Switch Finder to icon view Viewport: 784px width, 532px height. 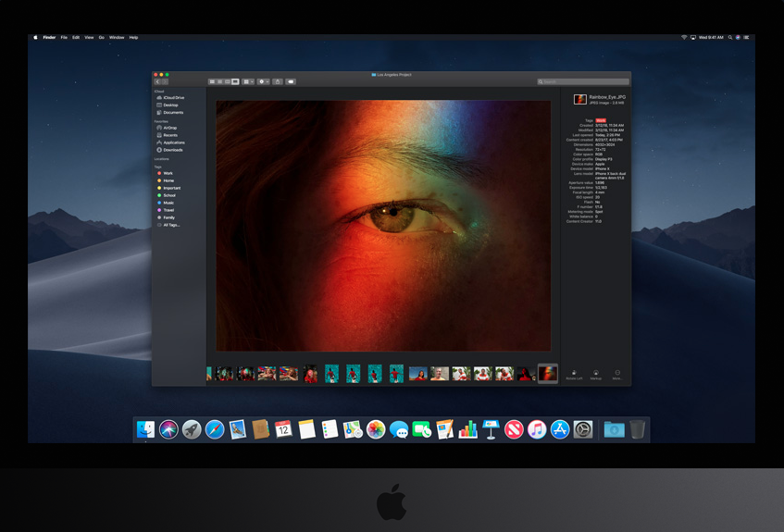coord(212,81)
